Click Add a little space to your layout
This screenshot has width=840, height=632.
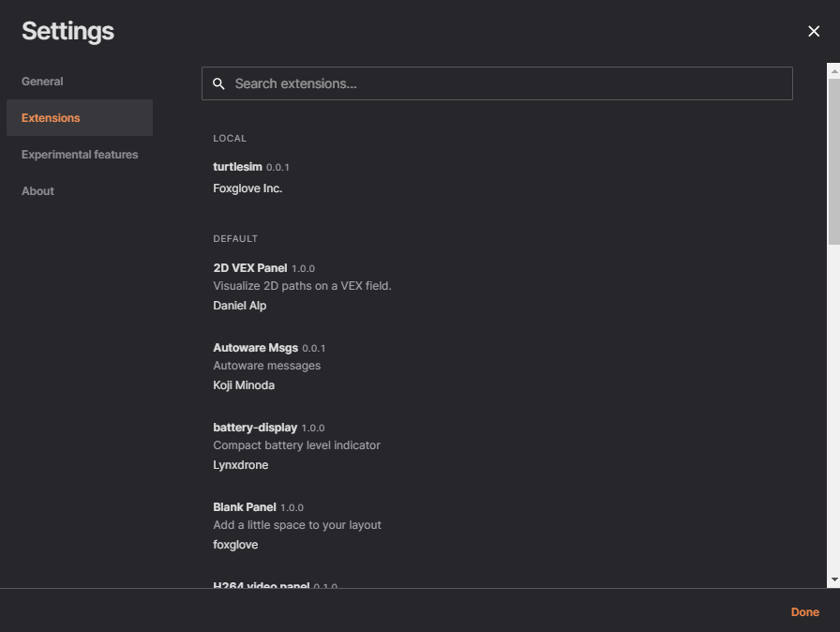(297, 525)
